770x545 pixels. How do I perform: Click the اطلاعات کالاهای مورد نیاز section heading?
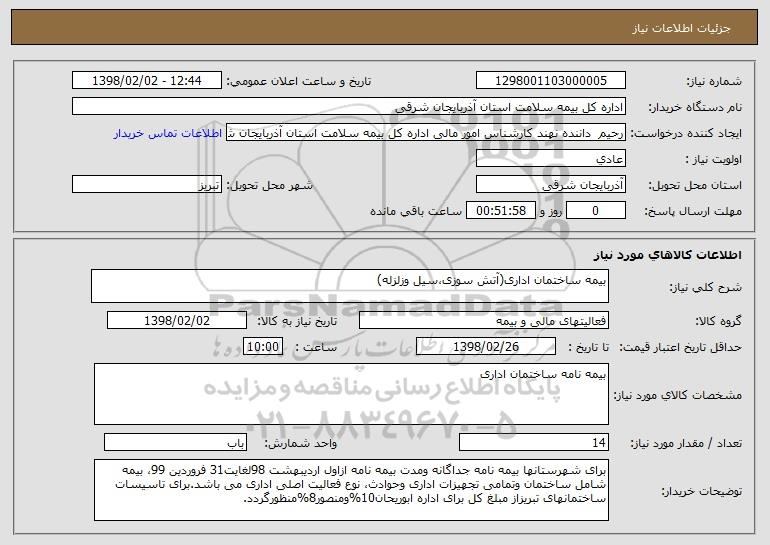coord(667,255)
